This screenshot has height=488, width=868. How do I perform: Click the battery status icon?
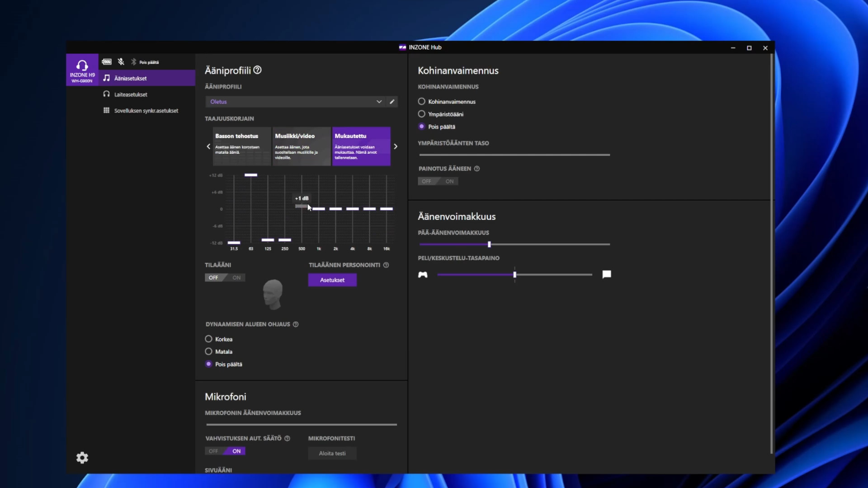tap(107, 62)
